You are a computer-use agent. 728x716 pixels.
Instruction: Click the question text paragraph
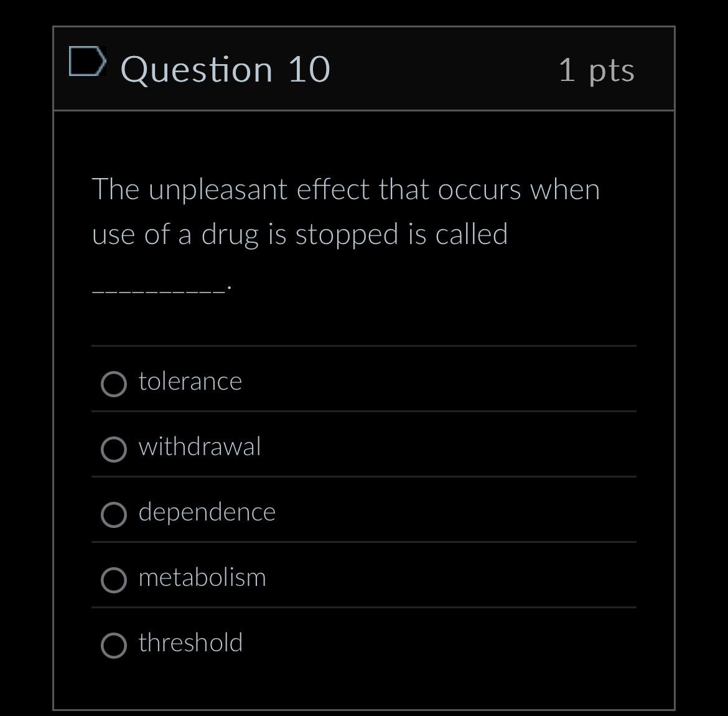pyautogui.click(x=346, y=212)
